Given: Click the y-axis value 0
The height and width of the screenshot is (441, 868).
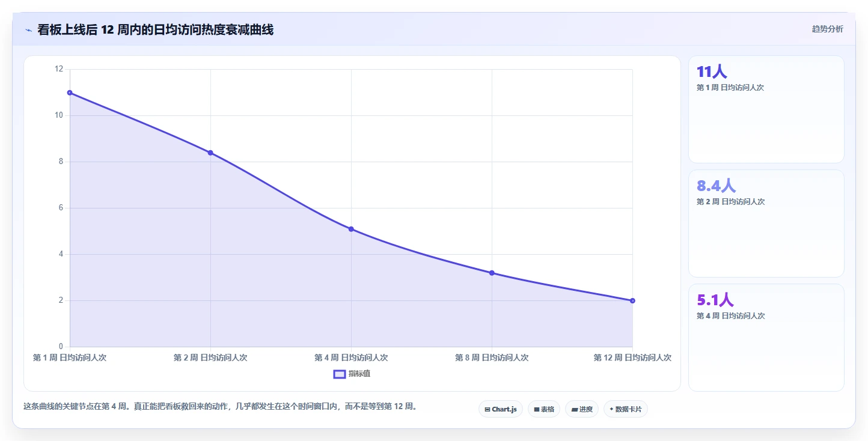Looking at the screenshot, I should tap(61, 347).
